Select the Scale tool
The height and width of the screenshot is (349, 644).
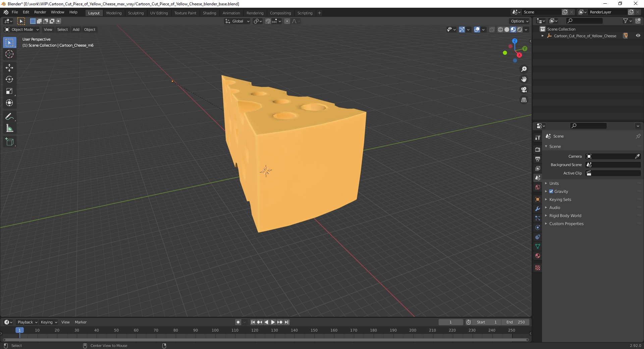[x=9, y=91]
